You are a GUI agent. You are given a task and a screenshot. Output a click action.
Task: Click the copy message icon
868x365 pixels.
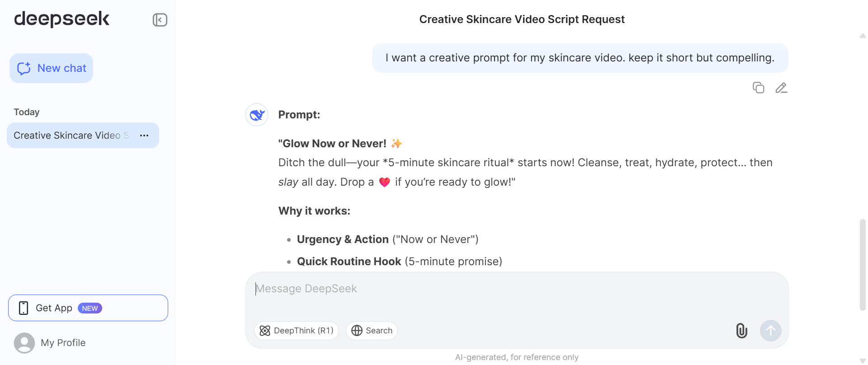click(x=758, y=88)
